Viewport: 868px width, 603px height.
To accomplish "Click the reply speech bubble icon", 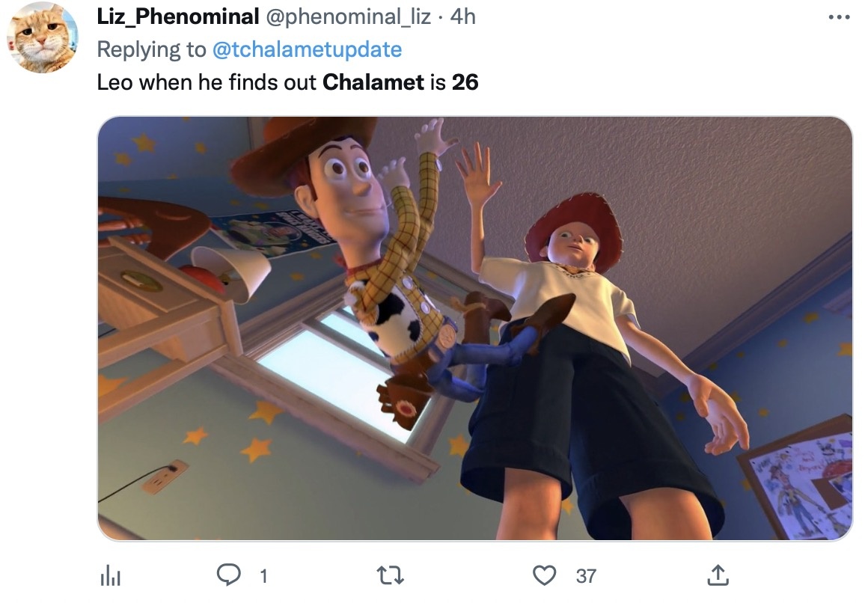I will (x=228, y=575).
